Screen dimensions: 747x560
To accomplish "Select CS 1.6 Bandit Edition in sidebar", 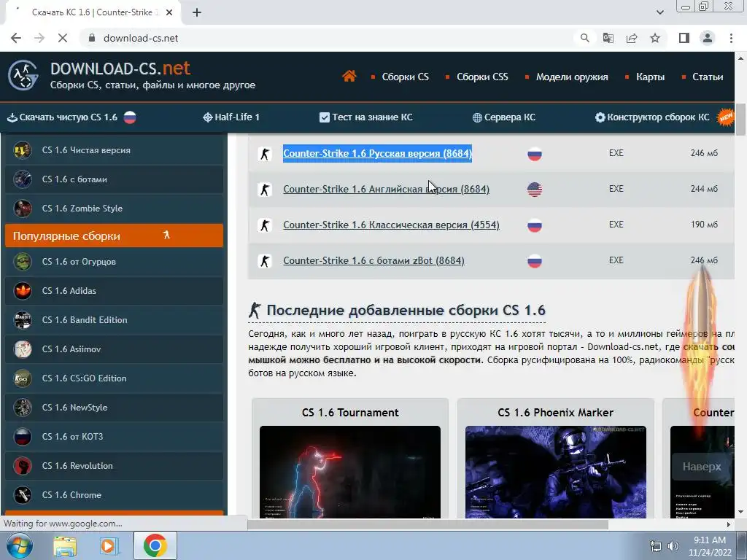I will [114, 319].
